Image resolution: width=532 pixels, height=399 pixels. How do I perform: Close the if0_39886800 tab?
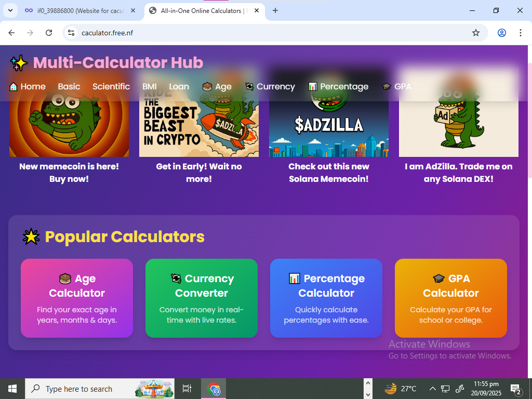tap(133, 10)
